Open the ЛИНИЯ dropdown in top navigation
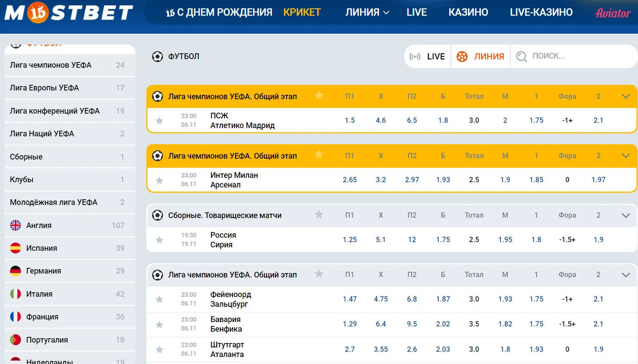The image size is (638, 364). 367,12
